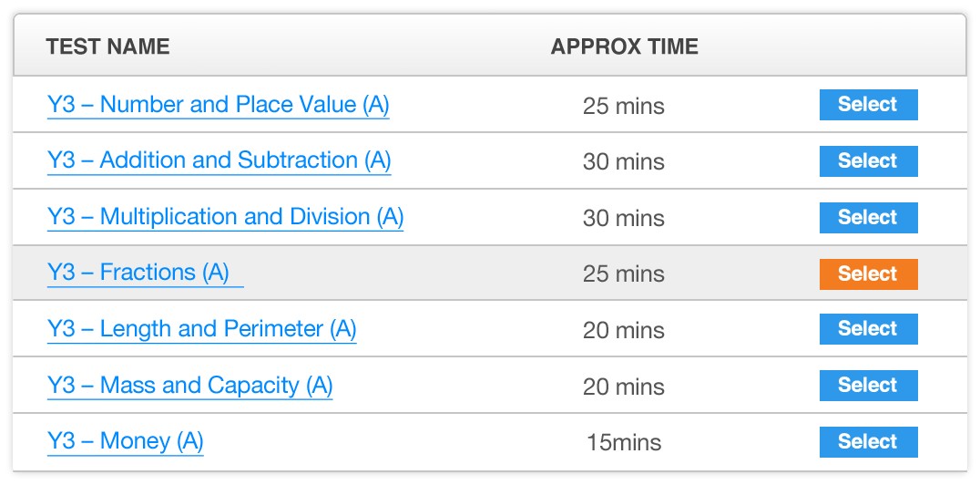Open Y3 – Fractions (A) test link

click(x=145, y=273)
